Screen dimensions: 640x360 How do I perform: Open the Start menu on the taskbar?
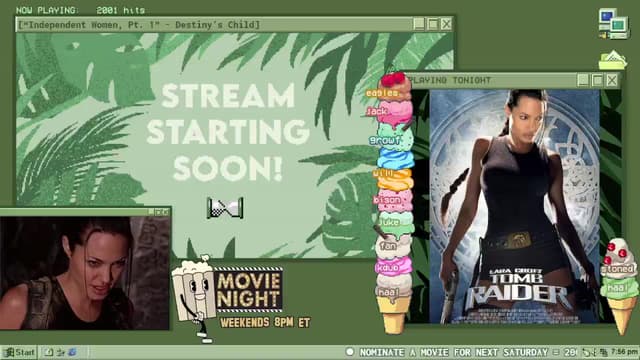point(19,352)
